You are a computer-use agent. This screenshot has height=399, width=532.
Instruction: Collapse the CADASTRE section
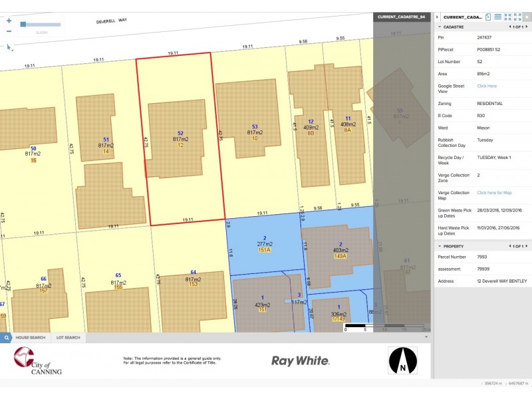coord(440,27)
